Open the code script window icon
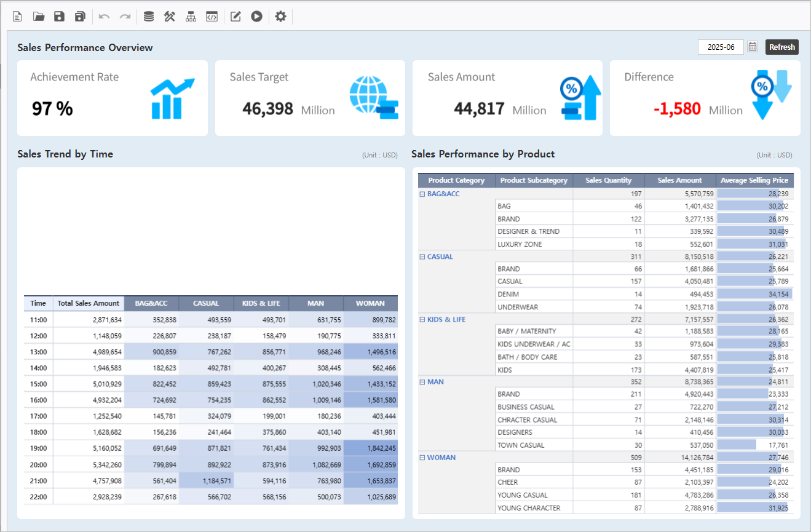 [212, 17]
